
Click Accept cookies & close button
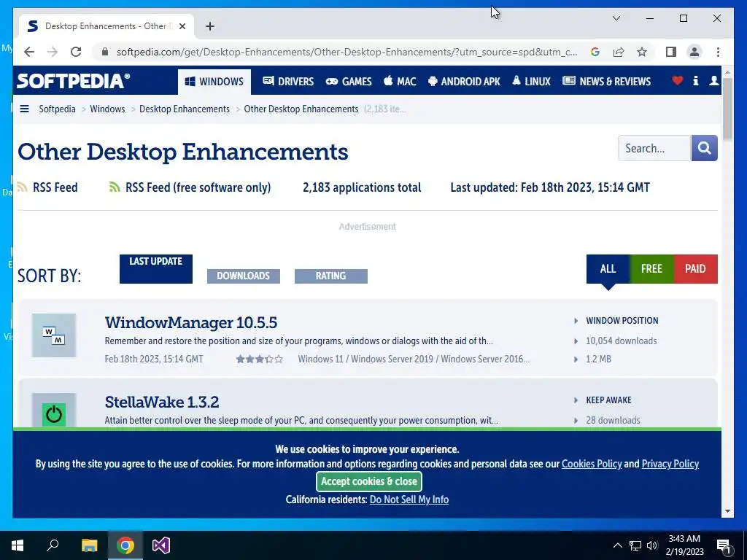(x=369, y=481)
